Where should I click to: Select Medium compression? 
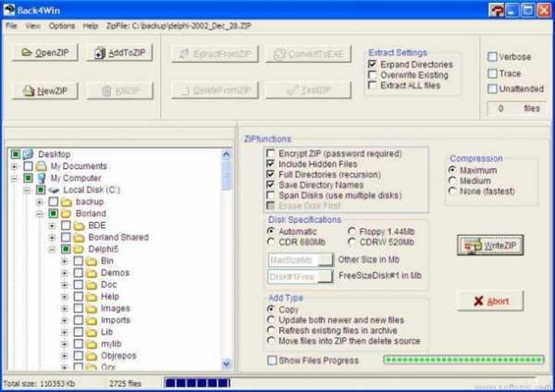pos(452,181)
